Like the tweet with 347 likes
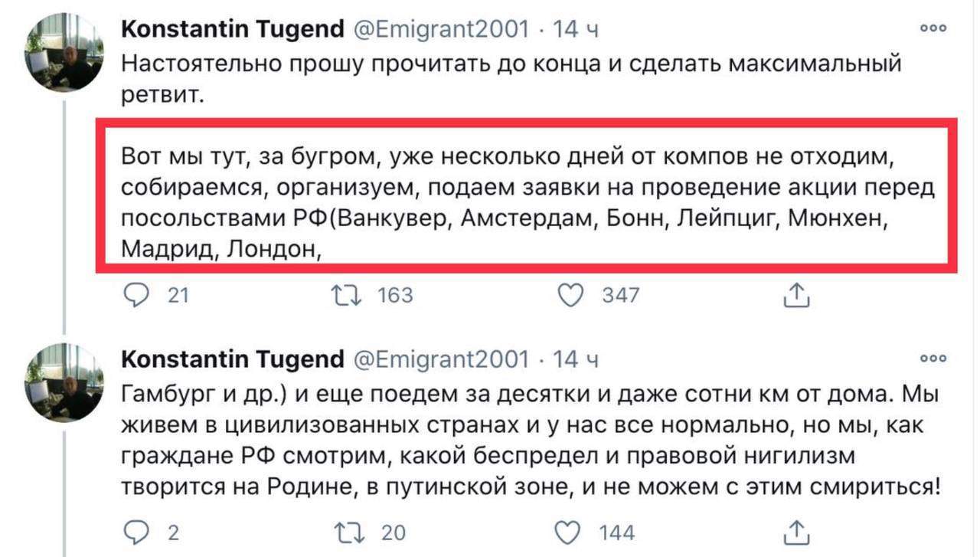The height and width of the screenshot is (557, 980). click(x=570, y=295)
